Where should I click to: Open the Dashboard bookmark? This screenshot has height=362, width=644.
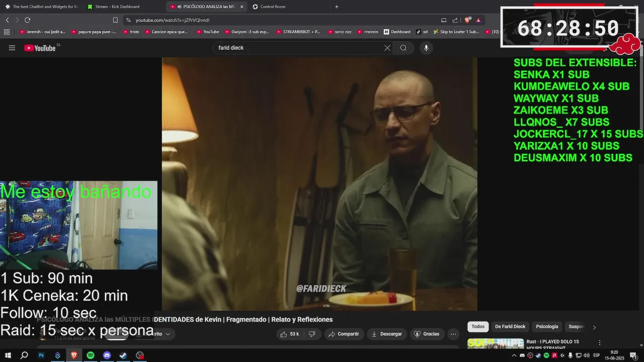(397, 32)
